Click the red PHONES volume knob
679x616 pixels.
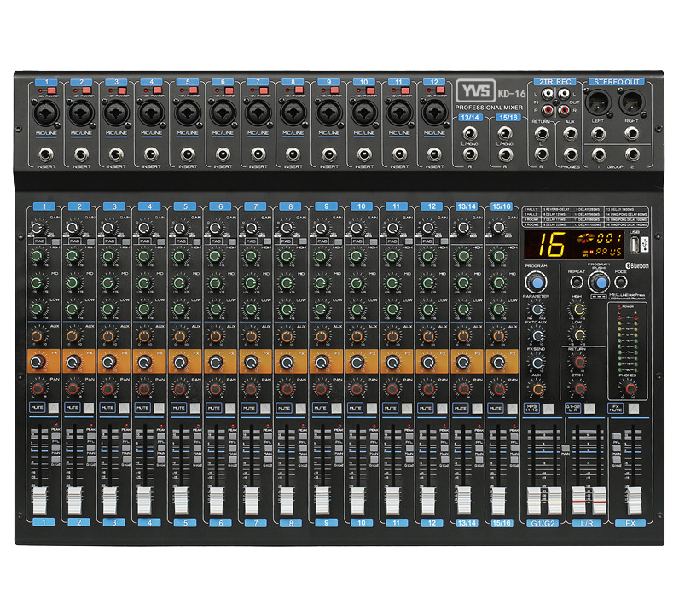(630, 389)
